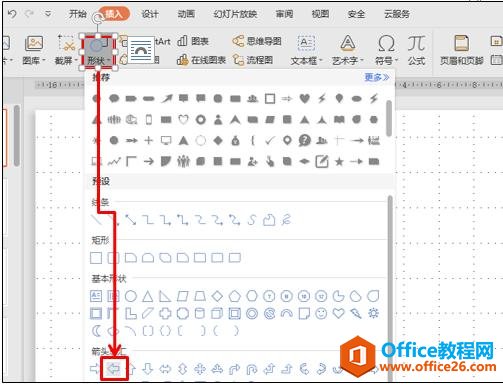Viewport: 503px width, 384px height.
Task: Pick the ring donut in recommended shapes' second row
Action: (x=201, y=119)
